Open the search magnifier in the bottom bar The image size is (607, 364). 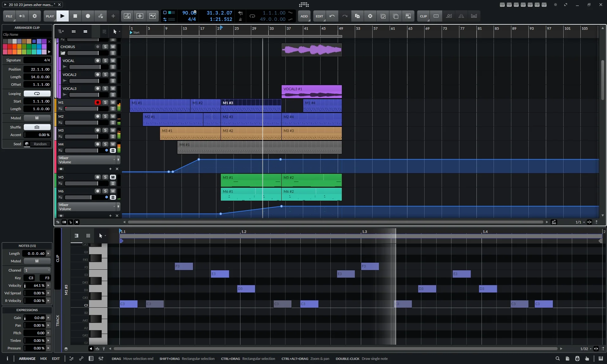[x=557, y=359]
